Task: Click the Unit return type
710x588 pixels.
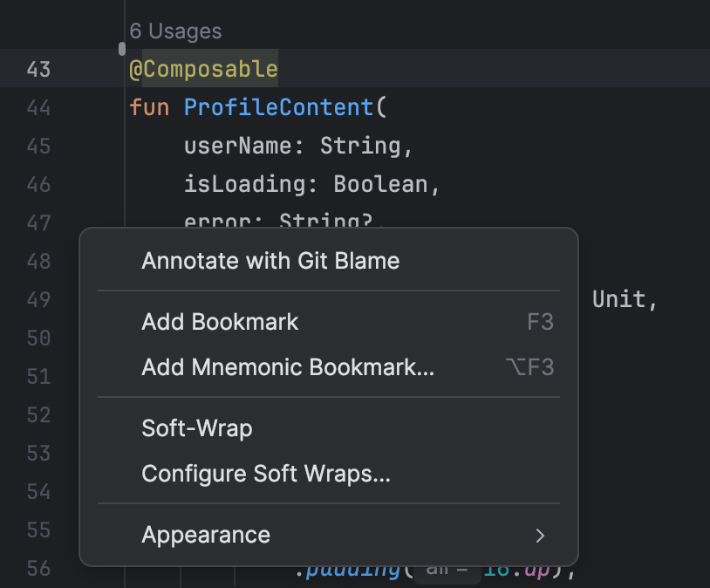Action: click(618, 299)
